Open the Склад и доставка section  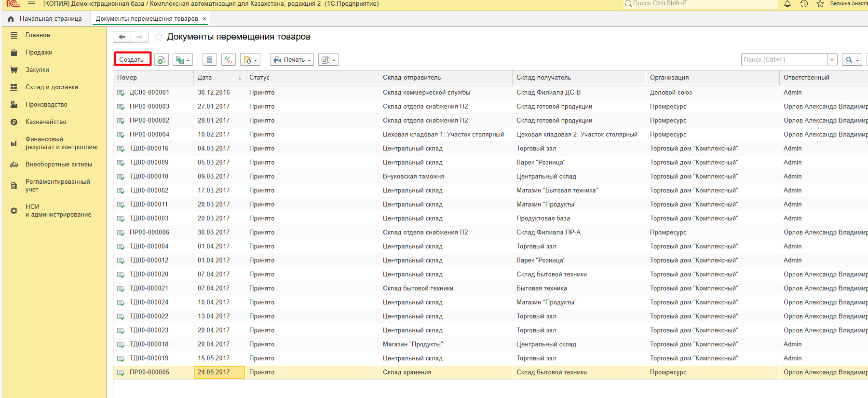click(x=52, y=87)
